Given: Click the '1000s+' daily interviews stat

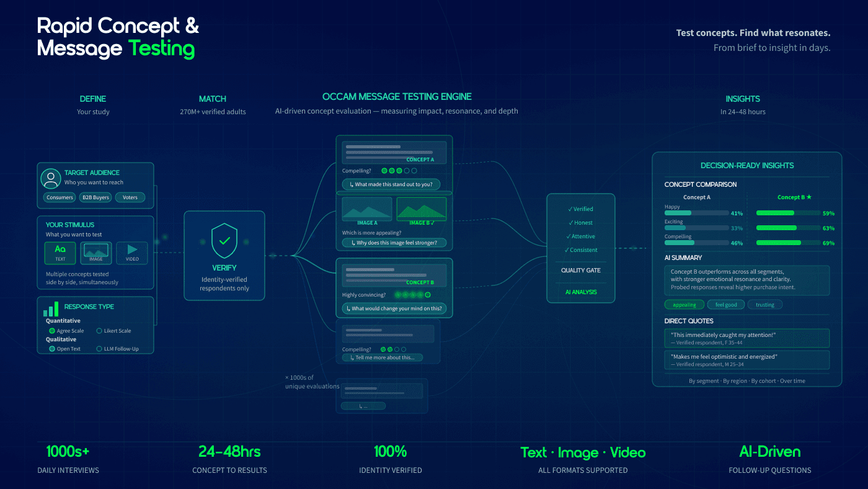Looking at the screenshot, I should 68,452.
